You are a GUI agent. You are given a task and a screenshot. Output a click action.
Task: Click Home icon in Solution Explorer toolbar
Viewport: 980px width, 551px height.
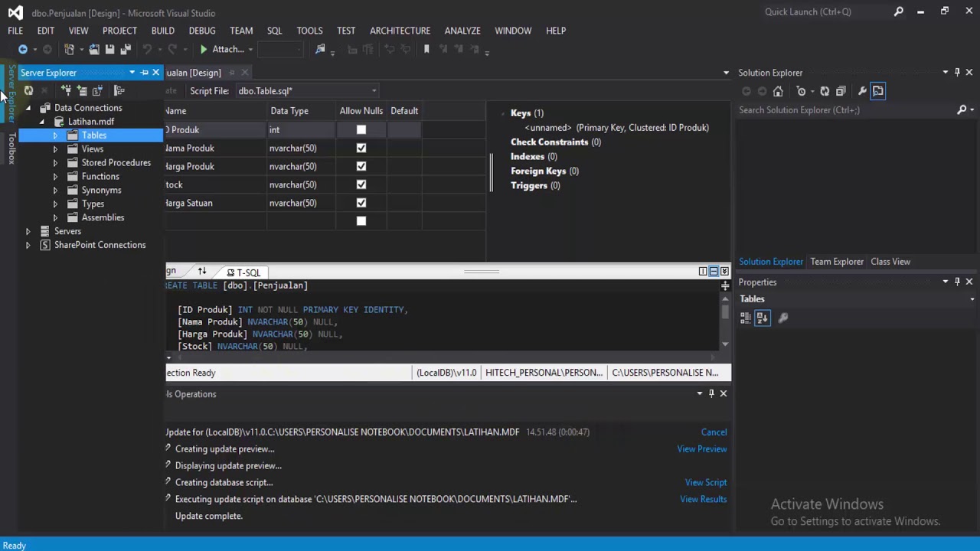point(778,91)
